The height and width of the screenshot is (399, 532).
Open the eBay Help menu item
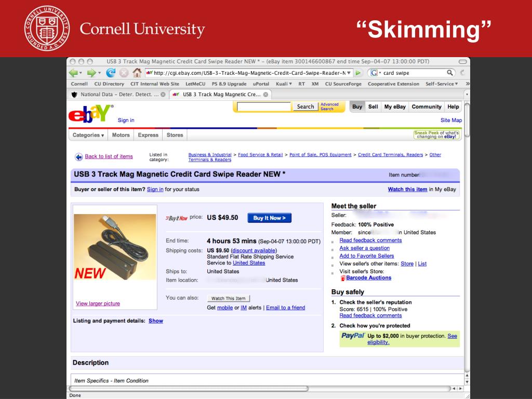coord(453,107)
